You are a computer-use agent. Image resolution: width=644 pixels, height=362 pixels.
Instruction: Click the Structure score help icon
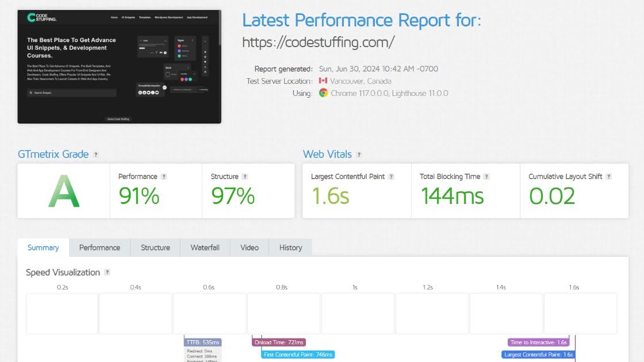pos(245,177)
